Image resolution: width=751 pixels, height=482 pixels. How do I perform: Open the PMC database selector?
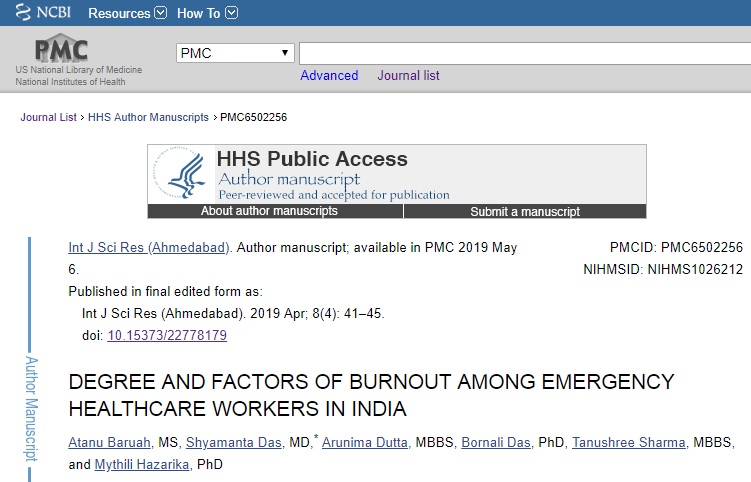click(x=235, y=53)
